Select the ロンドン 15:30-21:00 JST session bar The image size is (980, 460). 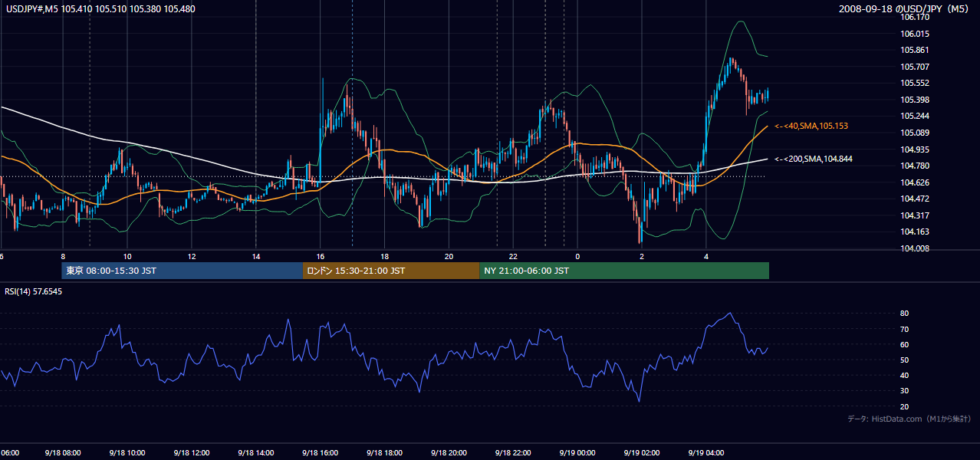click(391, 271)
